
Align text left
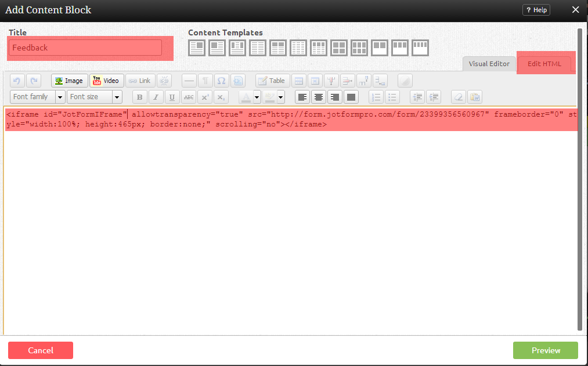click(x=302, y=97)
